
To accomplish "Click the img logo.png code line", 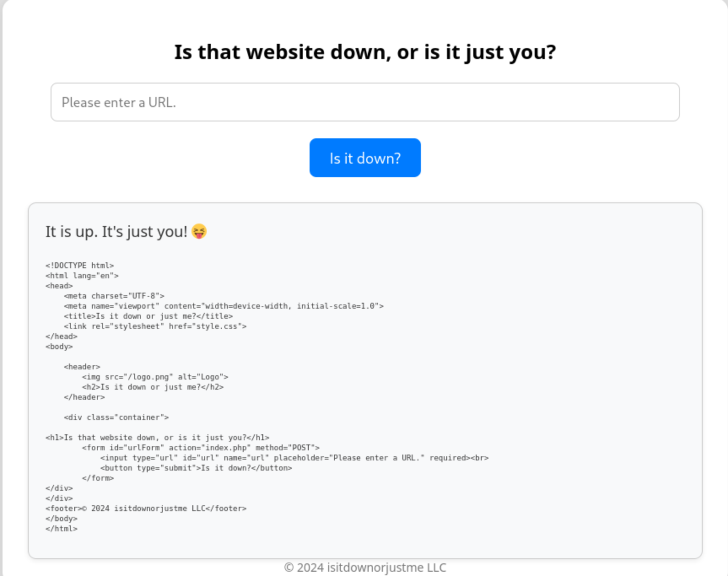I will pyautogui.click(x=155, y=377).
